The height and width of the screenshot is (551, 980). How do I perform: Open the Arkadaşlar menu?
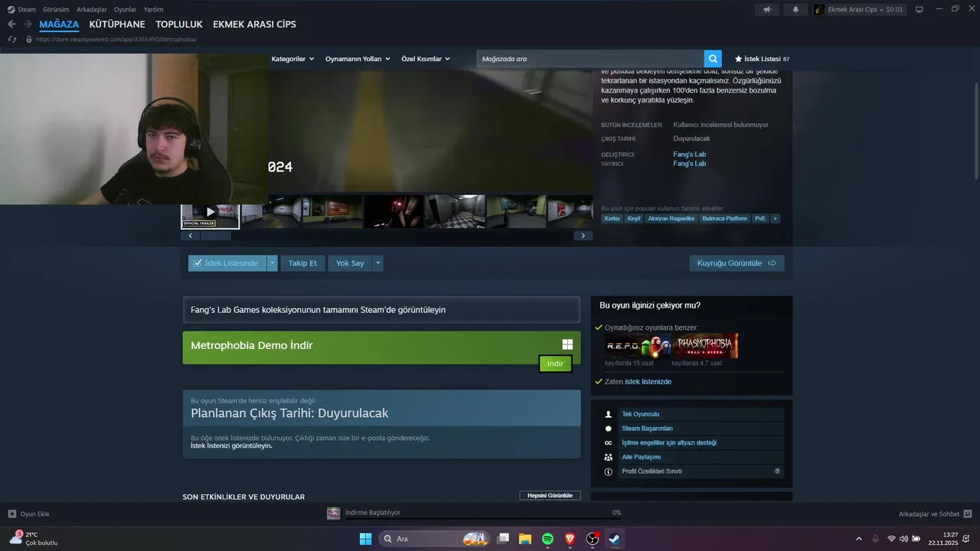[92, 9]
